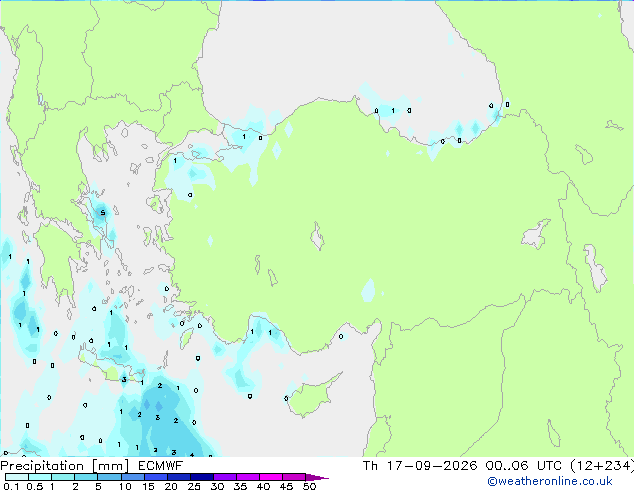Select the bright magenta 40 mm legend swatch
The height and width of the screenshot is (490, 634).
pos(271,477)
